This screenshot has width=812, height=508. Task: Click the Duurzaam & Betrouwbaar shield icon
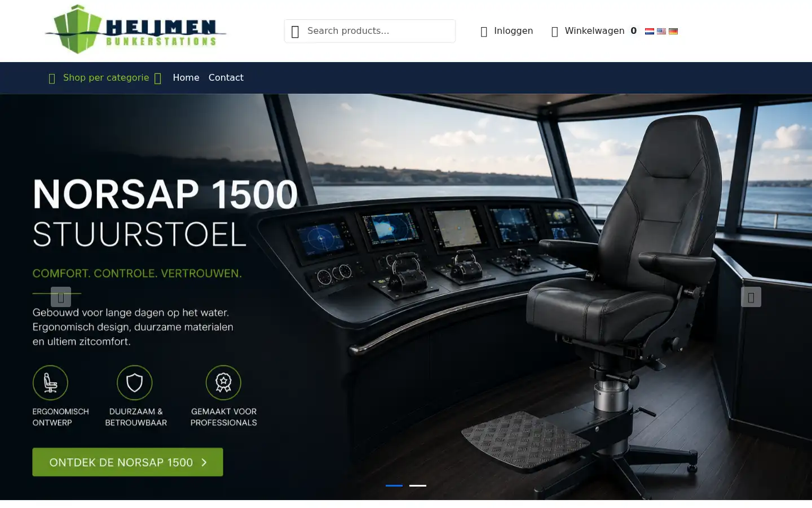pyautogui.click(x=134, y=383)
